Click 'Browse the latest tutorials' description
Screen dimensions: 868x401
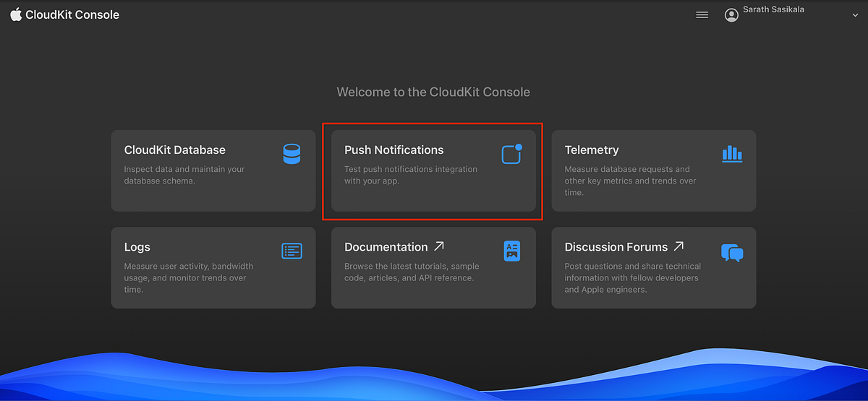pyautogui.click(x=412, y=272)
